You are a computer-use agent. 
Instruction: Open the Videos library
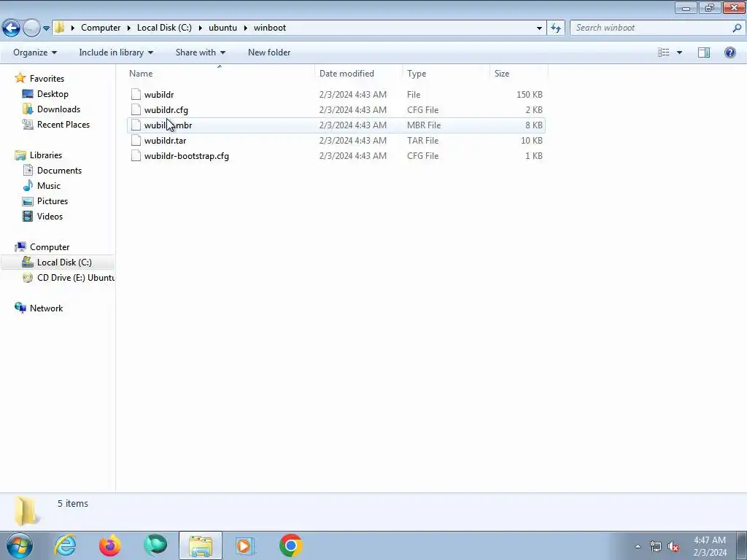50,216
